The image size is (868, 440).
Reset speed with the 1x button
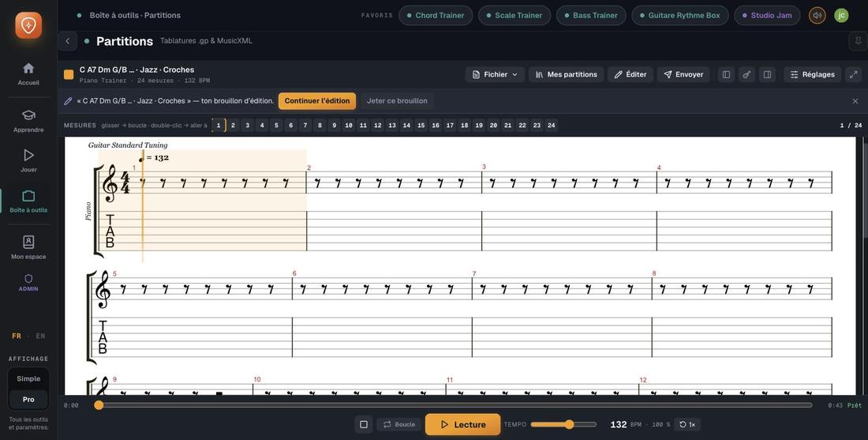pos(687,424)
